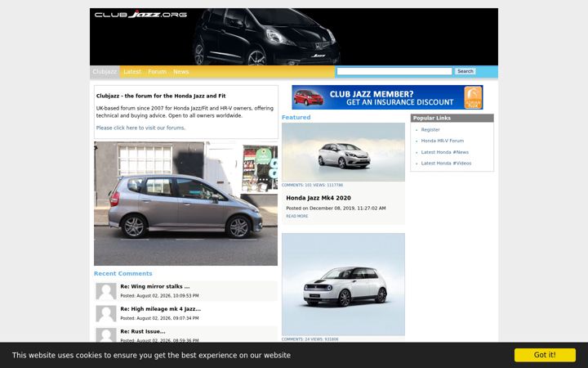Open the Clubjazz navigation tab

click(105, 72)
